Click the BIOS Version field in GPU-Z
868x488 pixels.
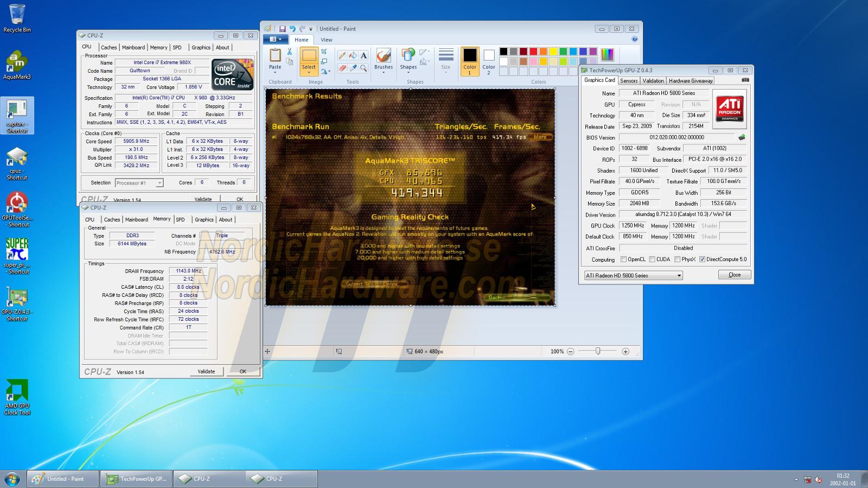676,137
